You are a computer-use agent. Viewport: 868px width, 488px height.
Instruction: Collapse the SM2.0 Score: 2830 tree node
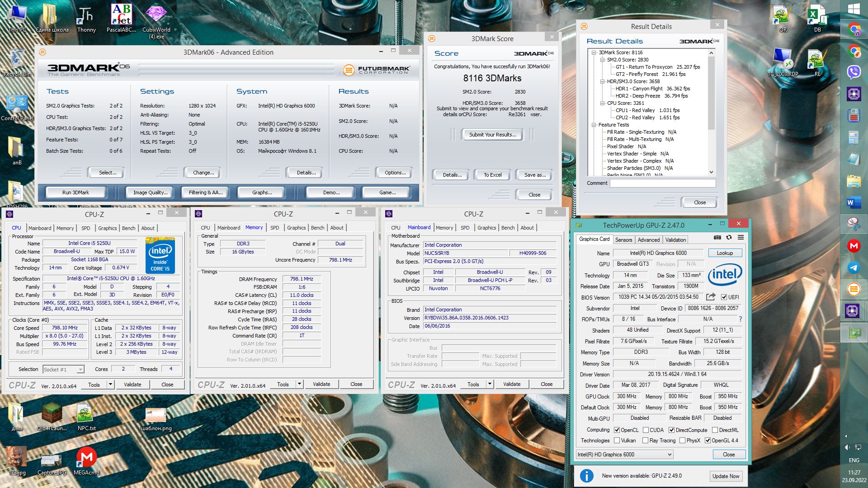click(602, 60)
